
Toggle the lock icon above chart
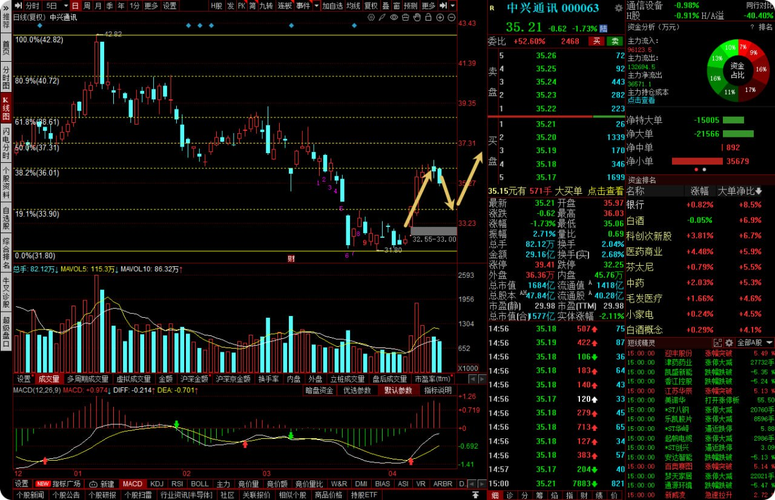(428, 17)
